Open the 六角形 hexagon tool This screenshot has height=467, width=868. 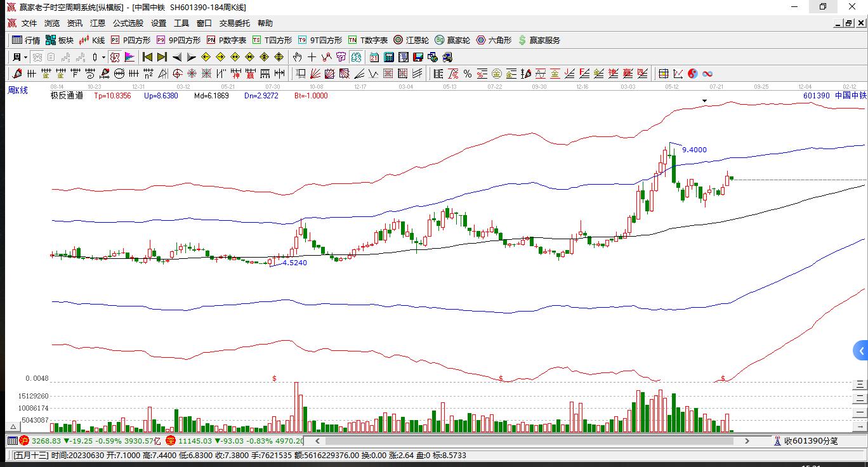(x=494, y=40)
